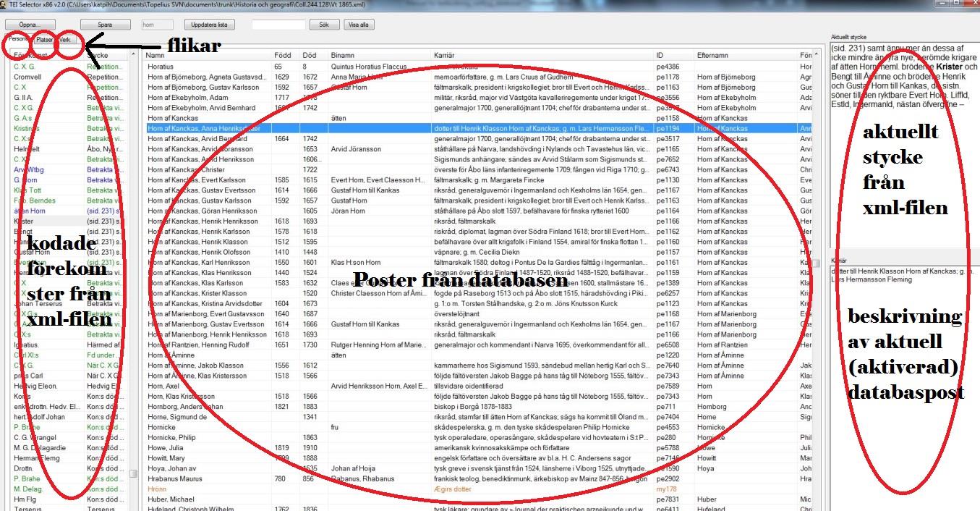Select 'C. G. Wrangel' in the occurrences list
This screenshot has height=511, width=980.
tap(35, 438)
